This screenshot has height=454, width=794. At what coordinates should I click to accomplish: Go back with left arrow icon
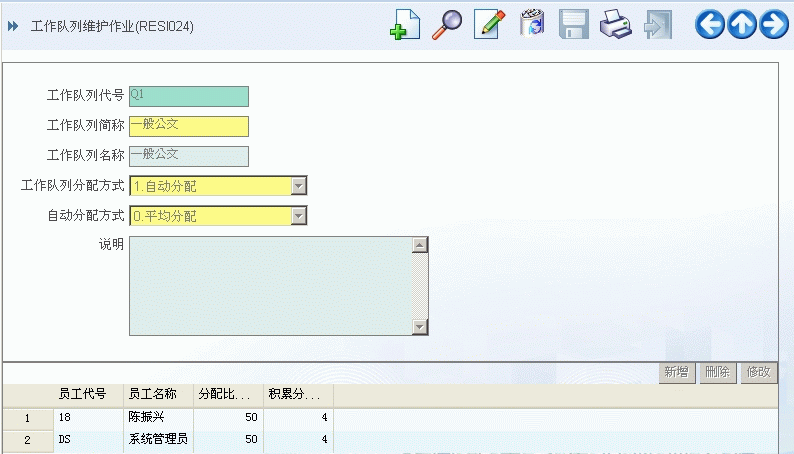pyautogui.click(x=710, y=25)
